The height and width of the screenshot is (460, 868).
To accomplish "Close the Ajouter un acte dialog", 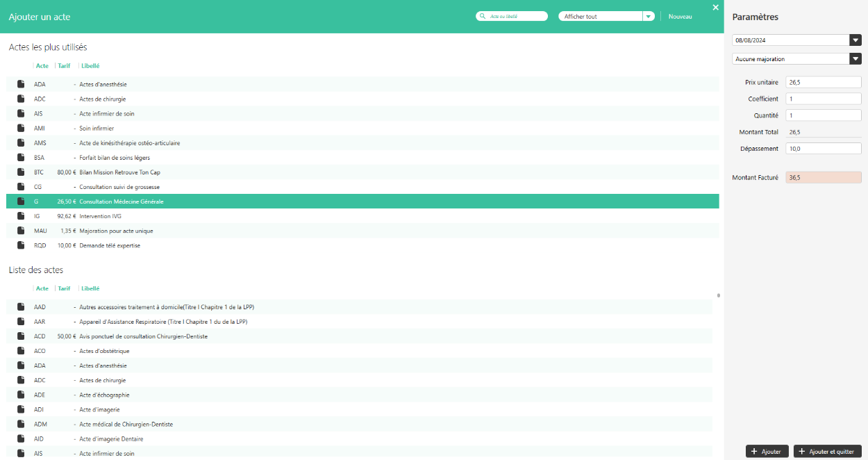I will click(x=715, y=8).
